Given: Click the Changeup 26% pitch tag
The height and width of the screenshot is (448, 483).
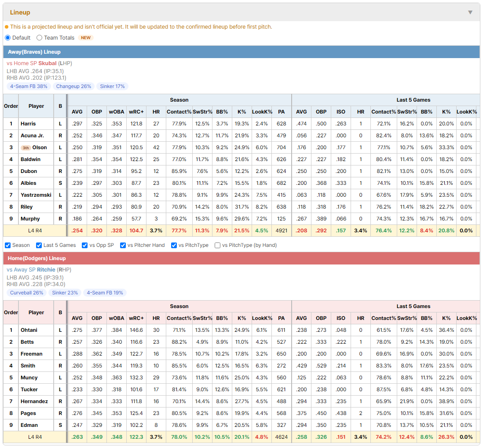Looking at the screenshot, I should pyautogui.click(x=73, y=86).
